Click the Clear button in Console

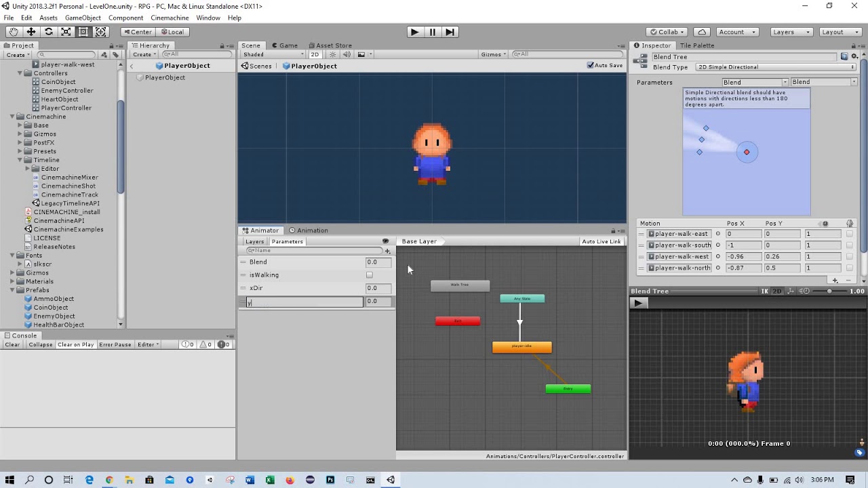(x=12, y=344)
